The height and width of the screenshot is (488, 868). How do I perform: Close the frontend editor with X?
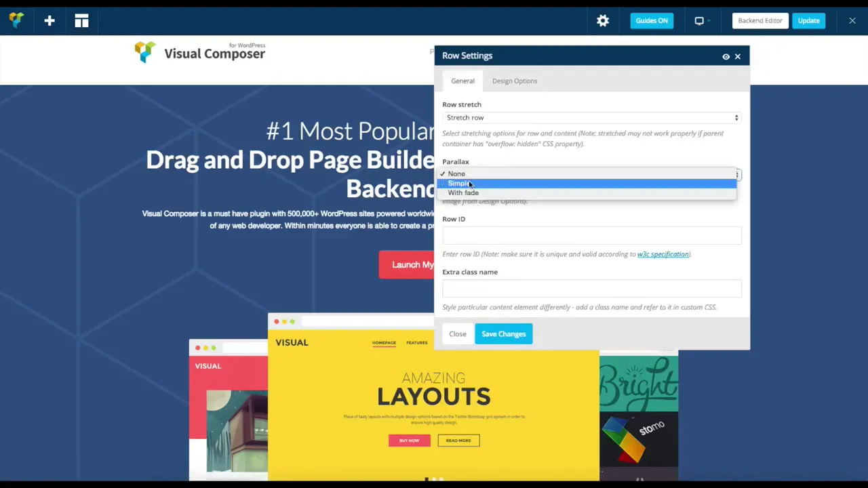(852, 21)
